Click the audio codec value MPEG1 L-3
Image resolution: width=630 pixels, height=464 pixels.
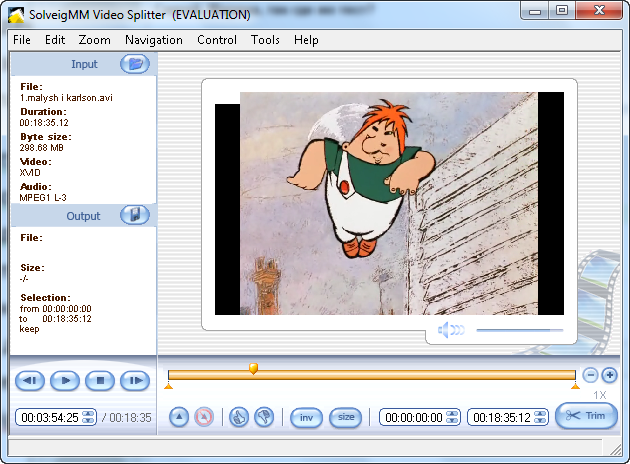tap(43, 197)
